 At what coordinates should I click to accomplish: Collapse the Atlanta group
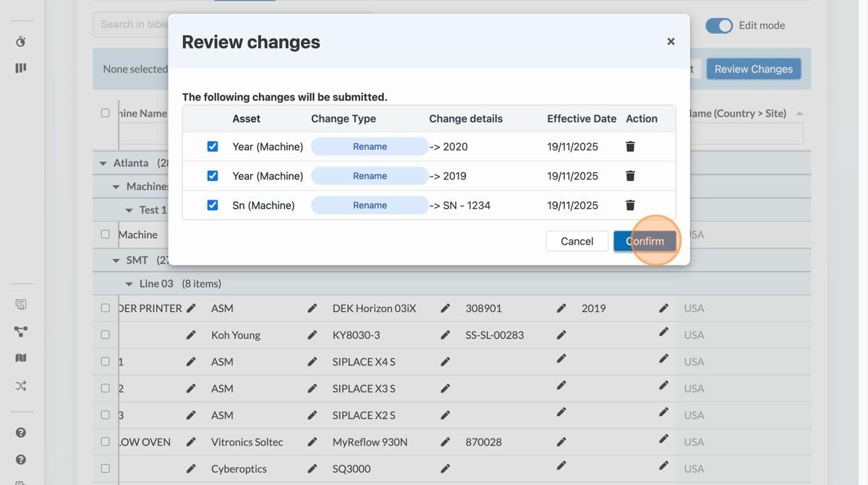(x=103, y=164)
